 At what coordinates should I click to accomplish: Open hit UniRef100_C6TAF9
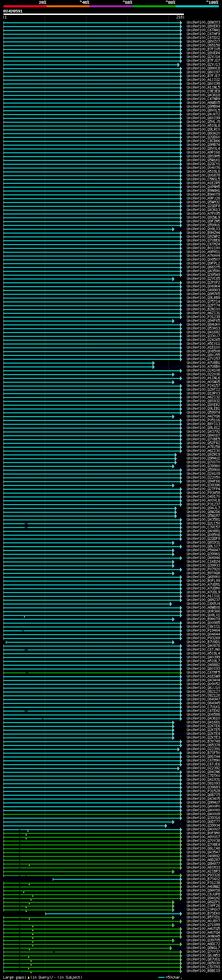pos(203,34)
